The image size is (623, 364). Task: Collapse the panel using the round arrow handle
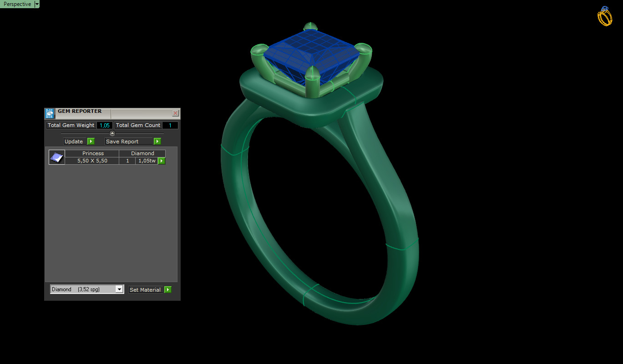point(112,133)
